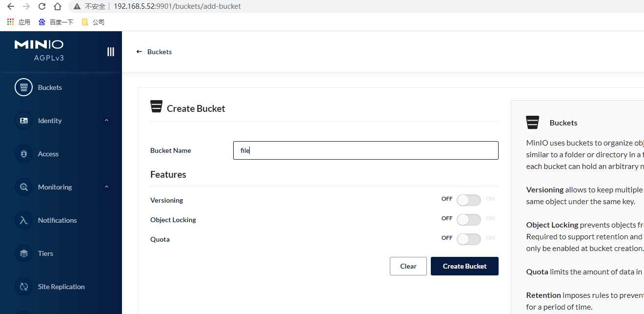Click the Versioning feature label

(x=167, y=200)
